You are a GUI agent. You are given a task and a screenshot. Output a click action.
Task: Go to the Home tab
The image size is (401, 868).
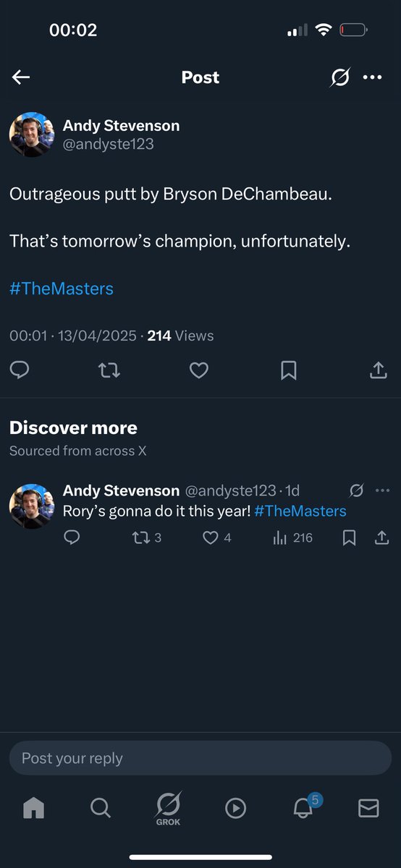click(x=33, y=808)
